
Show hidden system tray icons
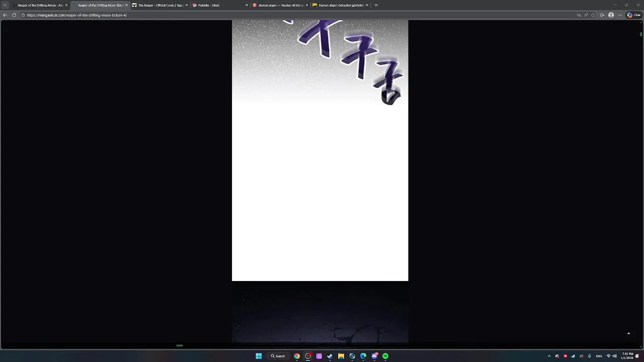pyautogui.click(x=549, y=356)
